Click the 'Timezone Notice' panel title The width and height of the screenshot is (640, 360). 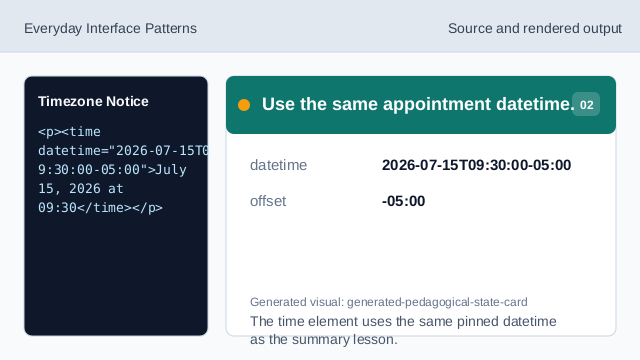point(93,101)
